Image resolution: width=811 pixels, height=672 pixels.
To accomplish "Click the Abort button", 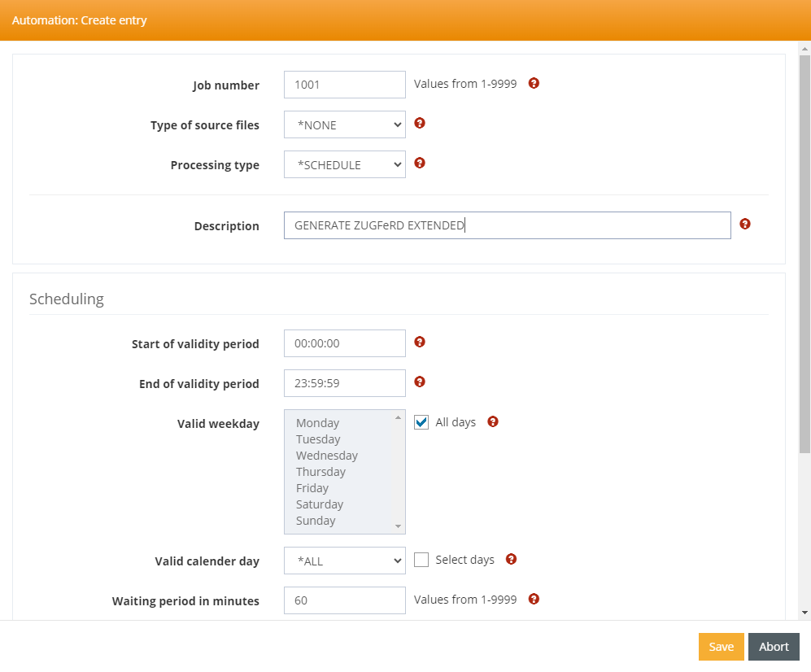I will point(774,647).
